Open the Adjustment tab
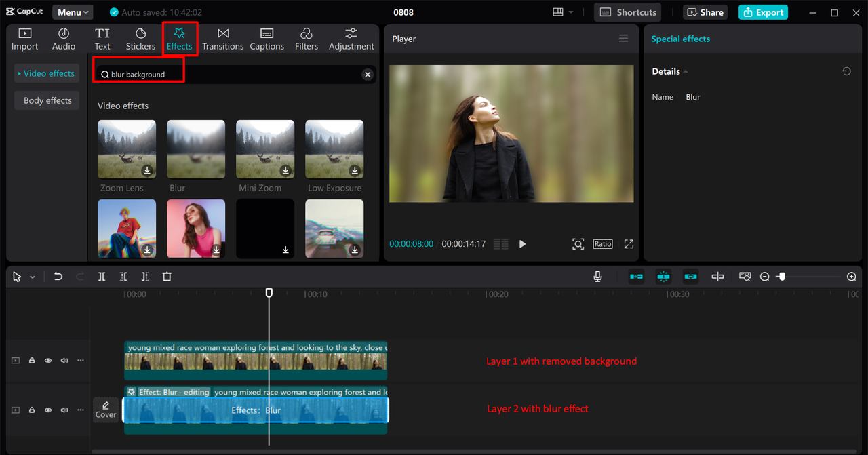The image size is (868, 455). coord(351,39)
